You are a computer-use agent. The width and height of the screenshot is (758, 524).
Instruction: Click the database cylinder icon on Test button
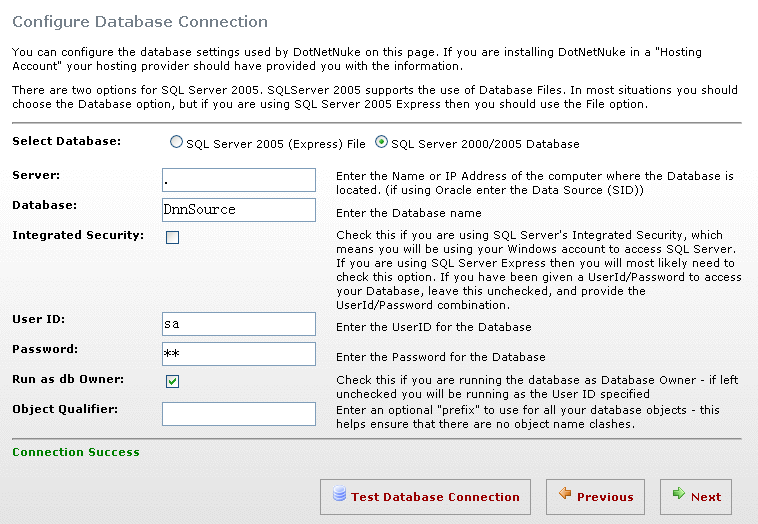(339, 494)
